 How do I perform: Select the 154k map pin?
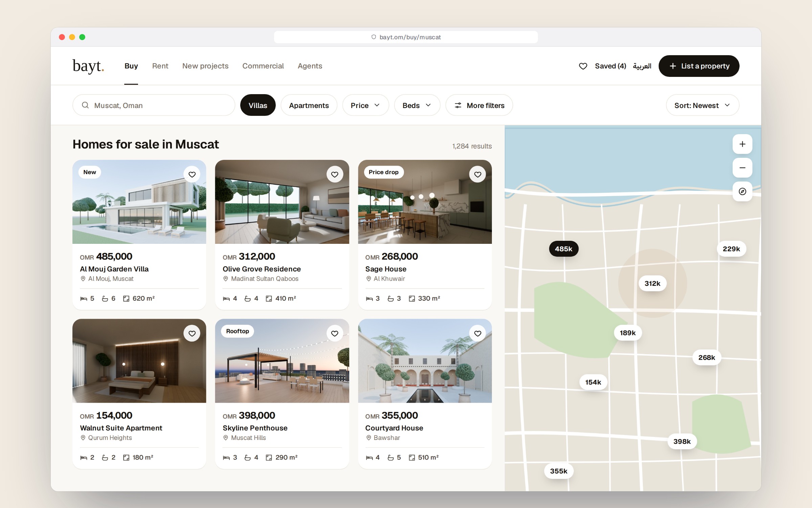(x=593, y=382)
